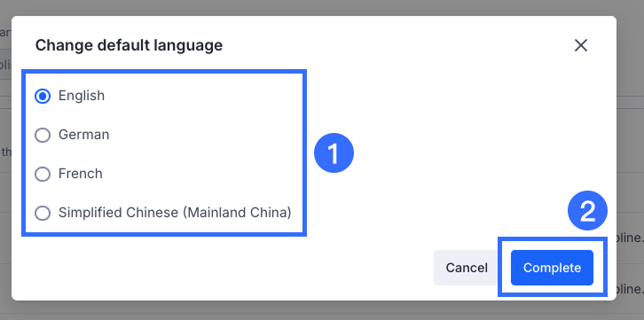This screenshot has width=644, height=320.
Task: Click the dimmed backdrop above the dialog
Action: [x=322, y=7]
